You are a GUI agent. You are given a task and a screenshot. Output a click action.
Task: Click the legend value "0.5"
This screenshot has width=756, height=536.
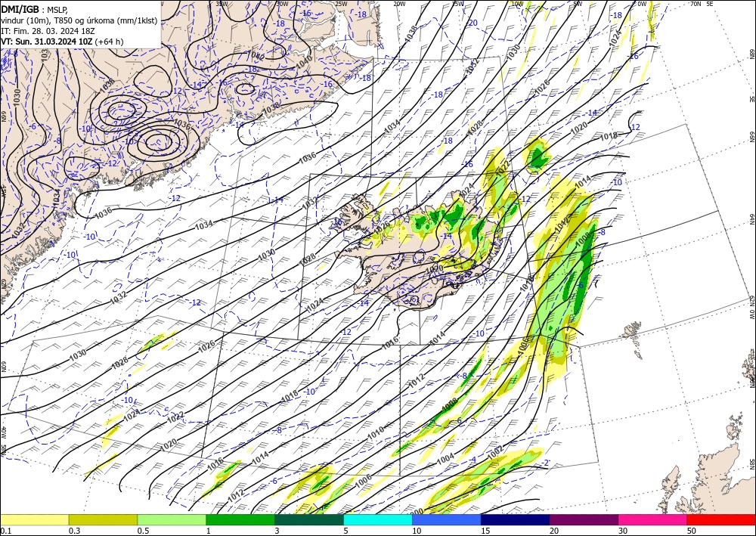[143, 531]
